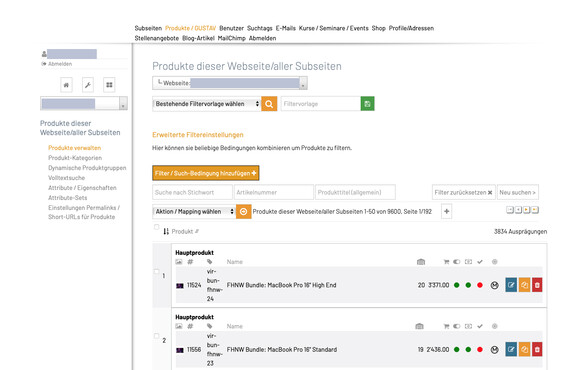Open 'Bestehende Filtervorlage wählen' dropdown
The image size is (580, 370).
pos(206,104)
